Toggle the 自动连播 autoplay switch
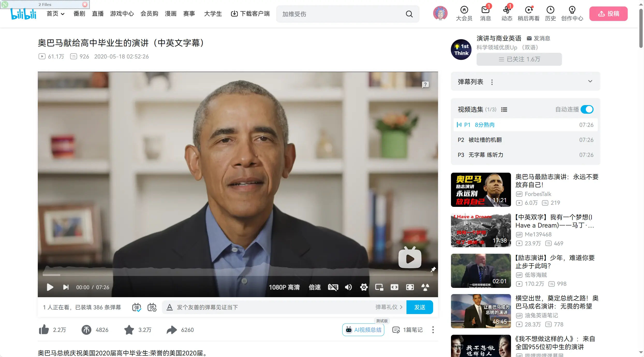This screenshot has width=644, height=357. pos(587,110)
